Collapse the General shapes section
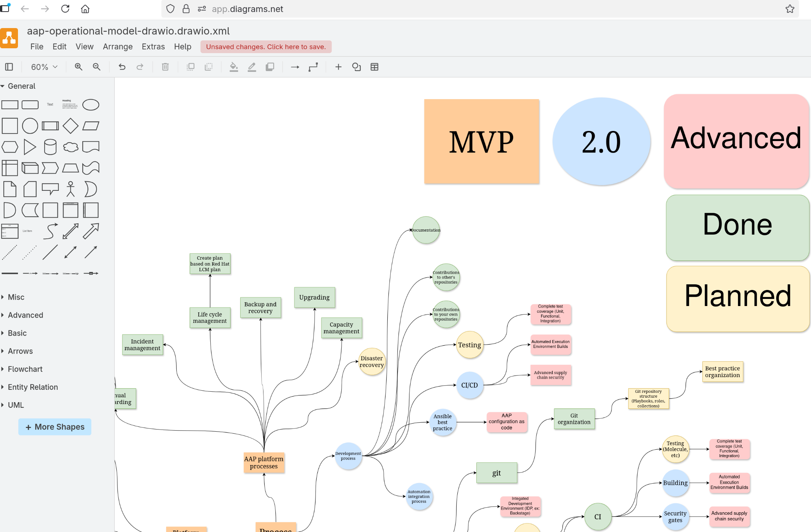This screenshot has height=532, width=811. (x=21, y=86)
